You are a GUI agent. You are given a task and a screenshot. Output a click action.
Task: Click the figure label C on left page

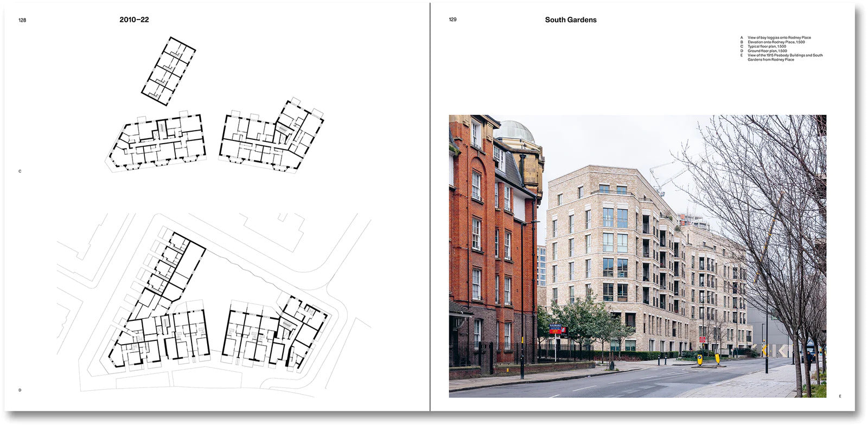tap(20, 171)
